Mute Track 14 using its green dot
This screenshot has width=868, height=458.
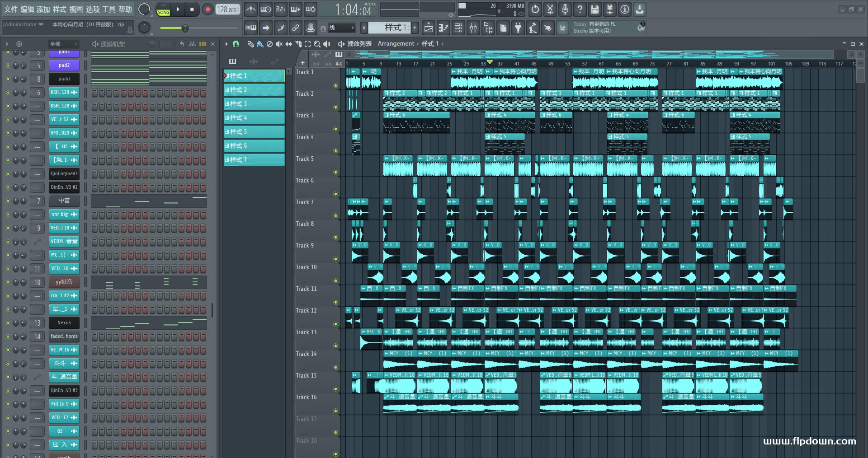(x=335, y=367)
